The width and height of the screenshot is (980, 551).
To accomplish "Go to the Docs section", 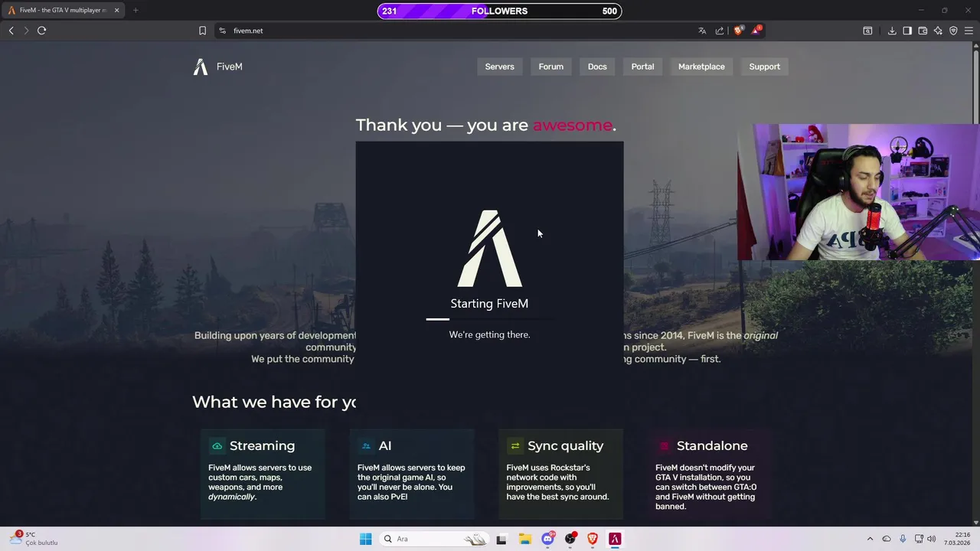I will (x=597, y=67).
